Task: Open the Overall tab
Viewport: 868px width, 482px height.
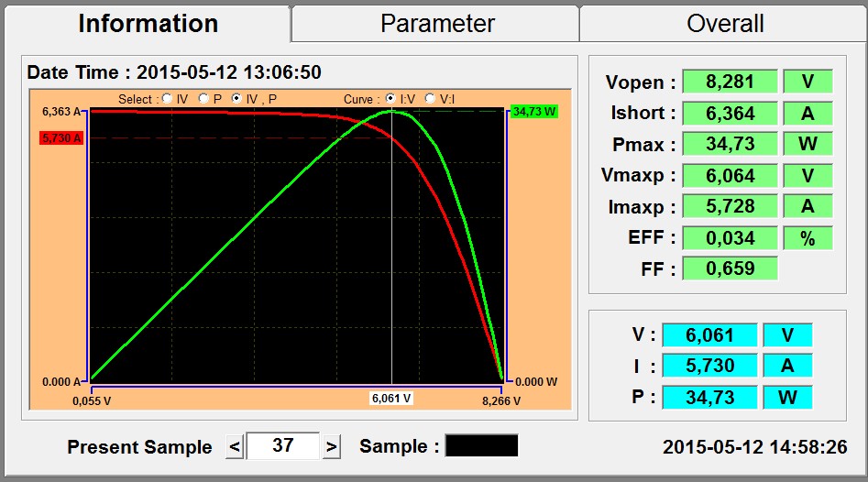Action: click(724, 23)
